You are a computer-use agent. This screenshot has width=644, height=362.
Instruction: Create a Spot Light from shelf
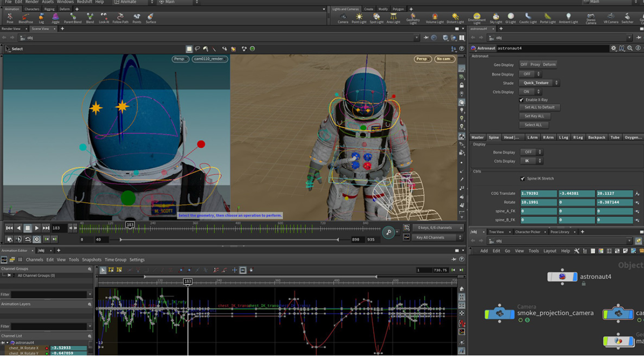376,18
